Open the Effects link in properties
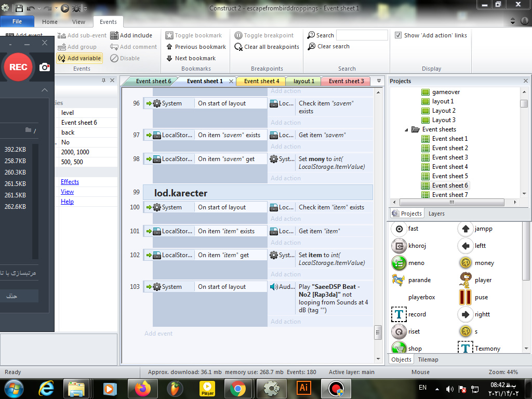Image resolution: width=532 pixels, height=399 pixels. click(x=70, y=182)
